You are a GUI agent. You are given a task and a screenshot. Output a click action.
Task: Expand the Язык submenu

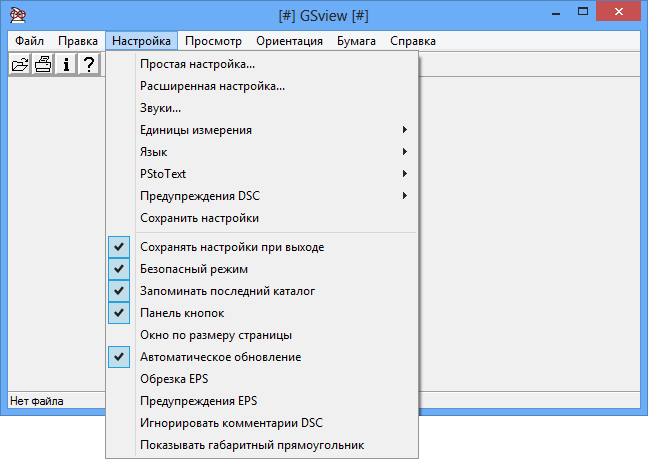(x=154, y=152)
